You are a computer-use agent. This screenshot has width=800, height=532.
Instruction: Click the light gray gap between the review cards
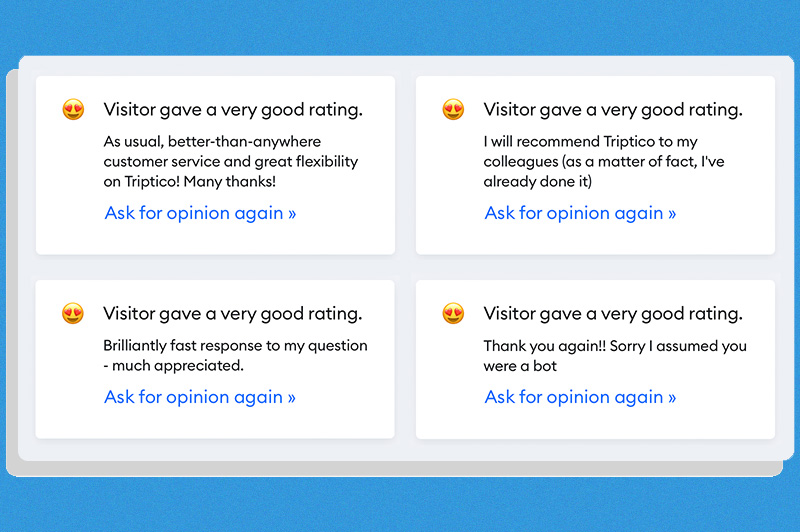405,267
